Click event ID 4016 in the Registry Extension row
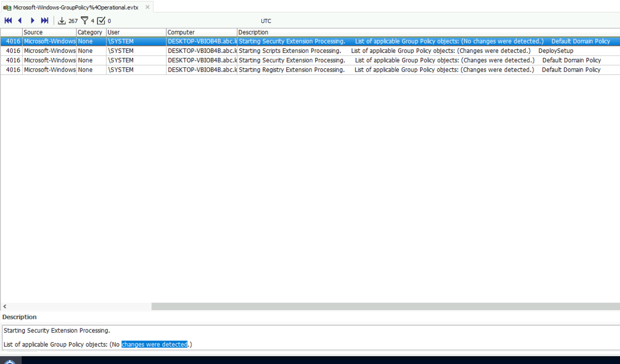620x364 pixels. tap(13, 70)
